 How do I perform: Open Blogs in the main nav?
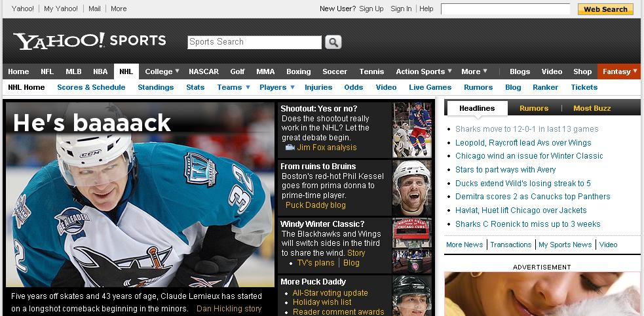[520, 71]
